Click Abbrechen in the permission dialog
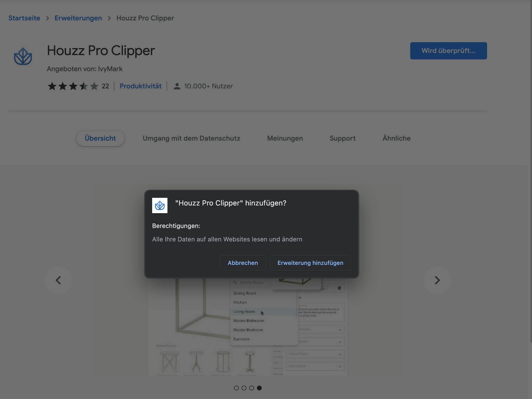Screen dimensions: 532x399 243,263
